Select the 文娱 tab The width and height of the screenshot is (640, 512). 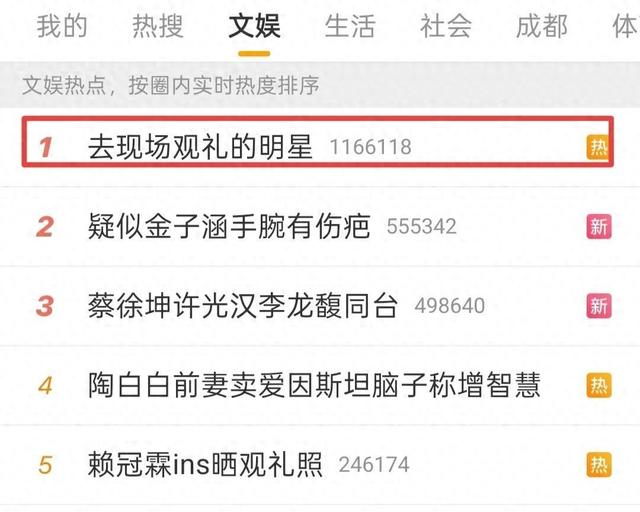(x=254, y=27)
